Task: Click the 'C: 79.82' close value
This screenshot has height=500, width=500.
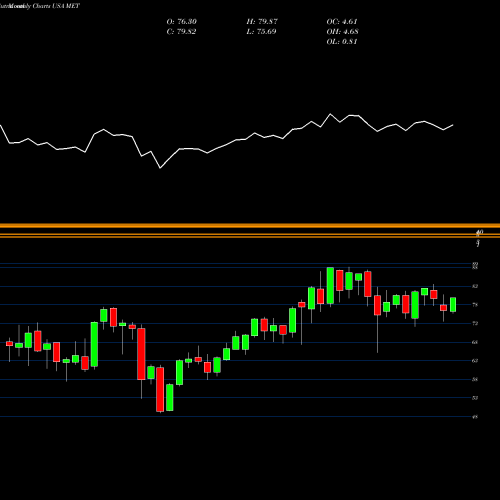Action: click(x=181, y=32)
